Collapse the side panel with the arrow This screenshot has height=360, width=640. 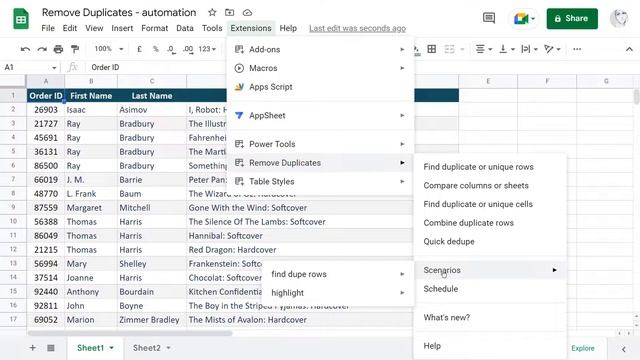coord(624,349)
